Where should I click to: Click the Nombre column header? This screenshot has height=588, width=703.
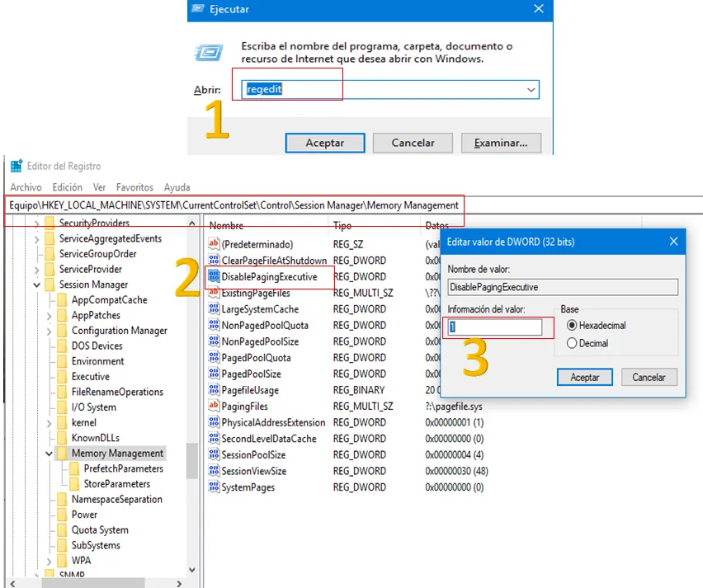click(x=226, y=226)
